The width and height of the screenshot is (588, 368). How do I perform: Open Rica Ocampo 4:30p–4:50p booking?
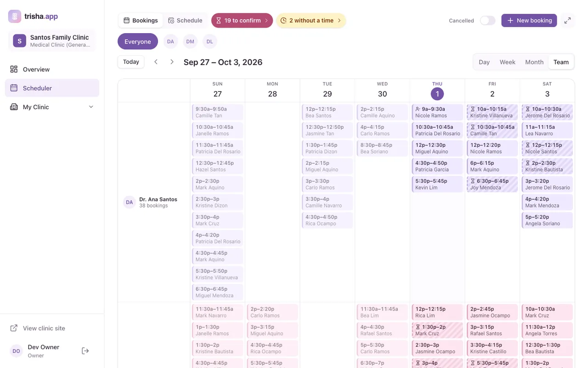328,220
